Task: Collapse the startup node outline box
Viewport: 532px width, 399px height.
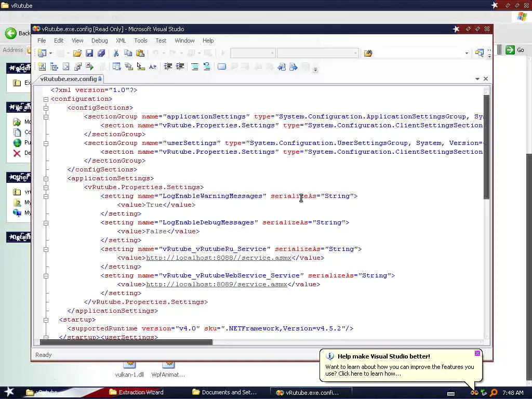Action: pos(46,320)
